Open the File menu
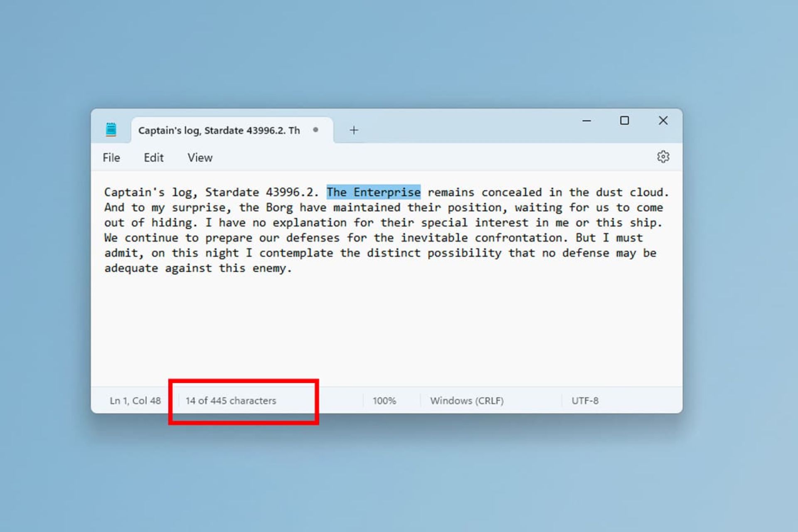Screen dimensions: 798x532 click(x=112, y=157)
